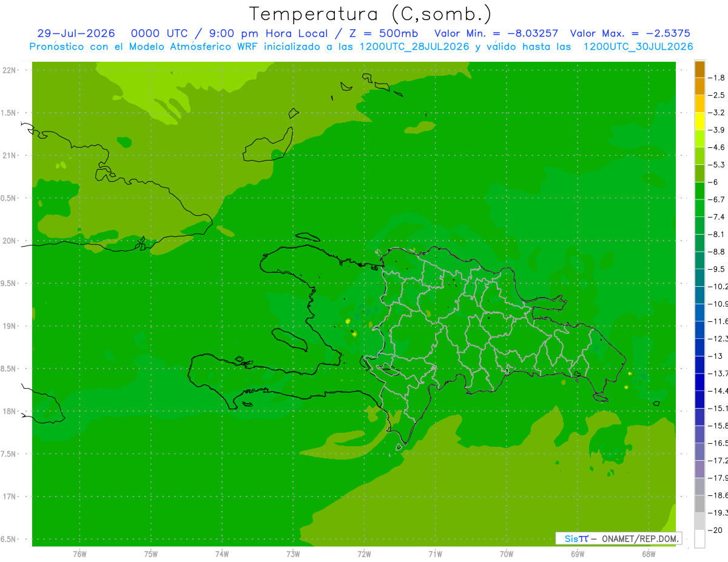Click the yellow legend swatch between -3.2 and -3.9
The width and height of the screenshot is (728, 562).
[x=699, y=121]
